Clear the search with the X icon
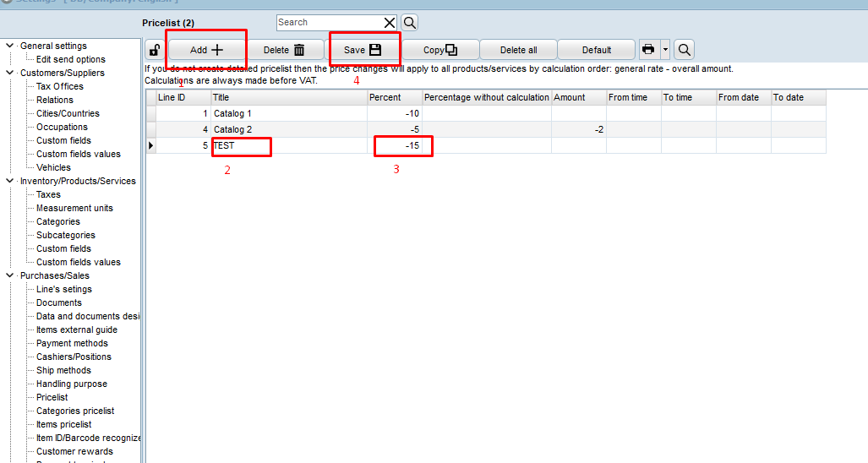Viewport: 868px width, 463px height. tap(390, 23)
